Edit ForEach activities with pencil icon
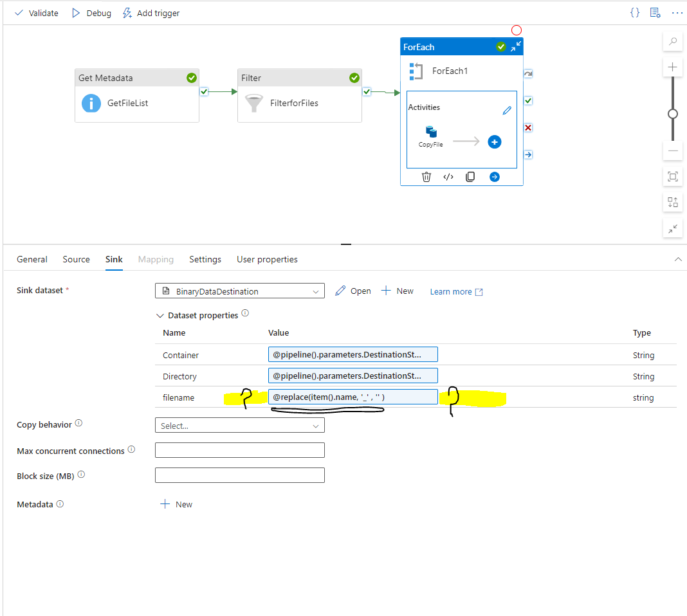Image resolution: width=687 pixels, height=616 pixels. (507, 111)
